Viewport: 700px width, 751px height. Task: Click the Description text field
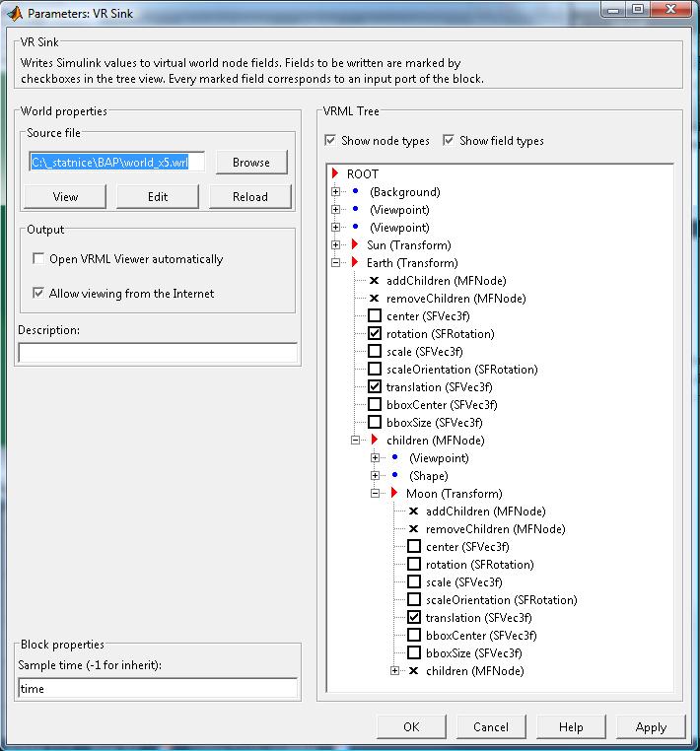[x=157, y=353]
